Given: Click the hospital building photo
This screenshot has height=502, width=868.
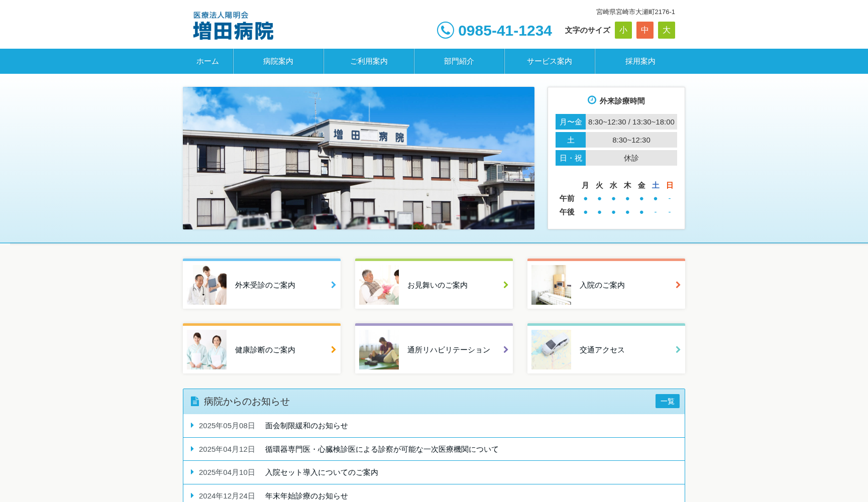Looking at the screenshot, I should coord(358,158).
